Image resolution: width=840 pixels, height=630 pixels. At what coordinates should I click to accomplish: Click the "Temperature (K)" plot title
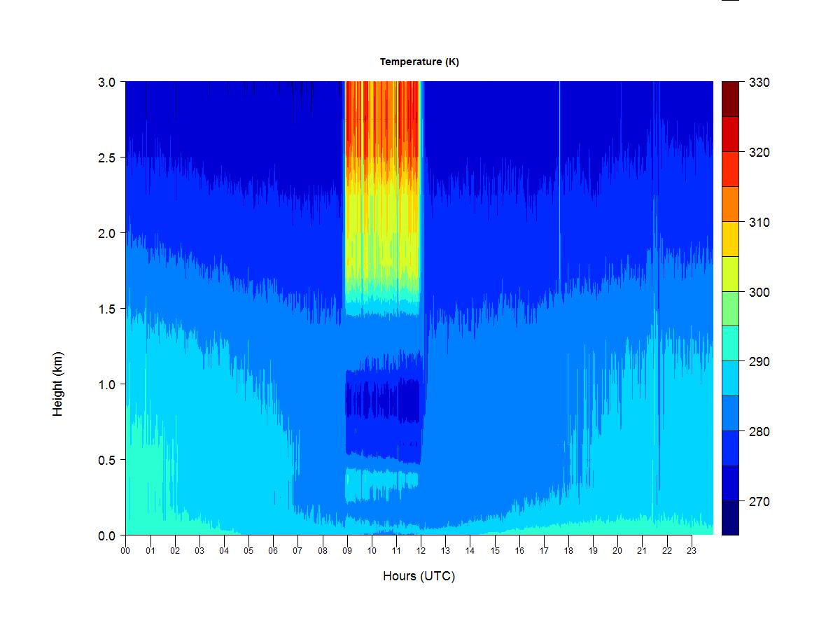(x=419, y=62)
